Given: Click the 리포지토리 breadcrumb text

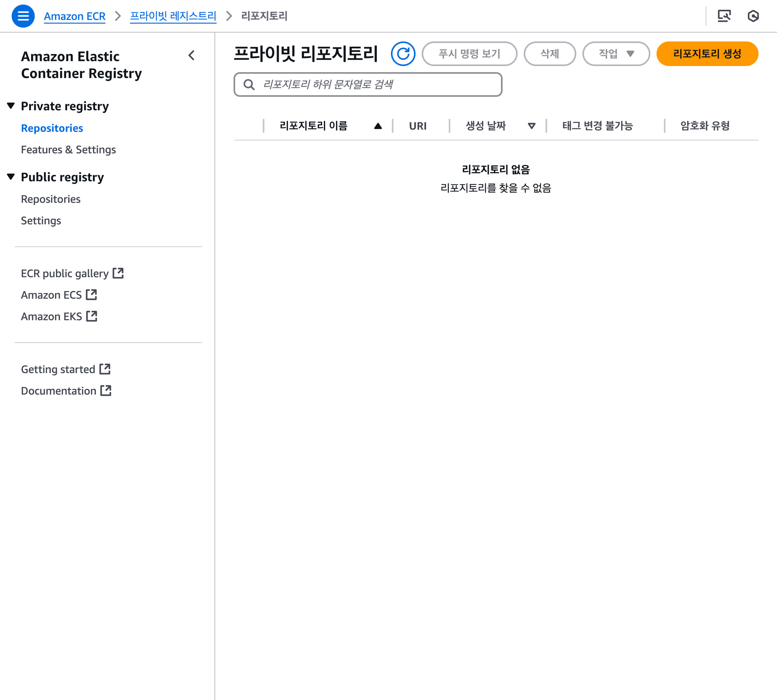Looking at the screenshot, I should 264,16.
